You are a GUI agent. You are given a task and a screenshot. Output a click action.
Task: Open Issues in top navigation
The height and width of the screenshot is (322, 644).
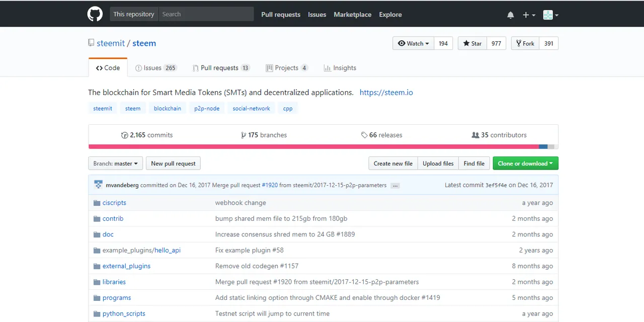coord(317,15)
